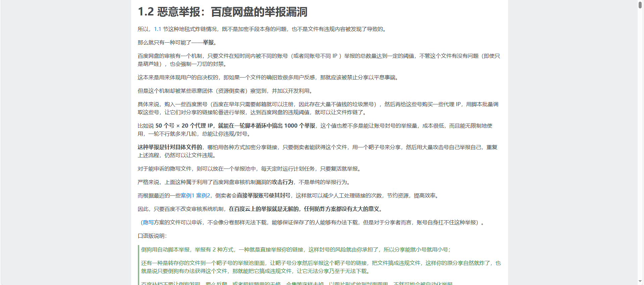The image size is (644, 285).
Task: Open the 隐写 link
Action: tap(148, 223)
